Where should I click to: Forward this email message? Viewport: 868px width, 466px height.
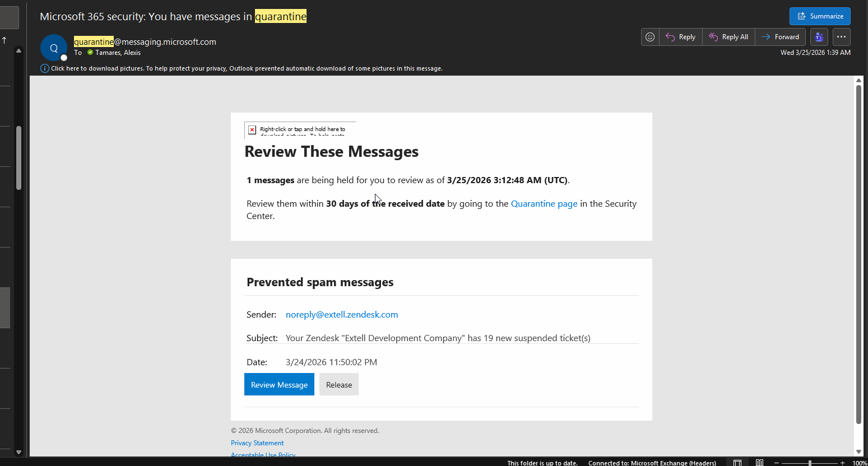point(781,37)
